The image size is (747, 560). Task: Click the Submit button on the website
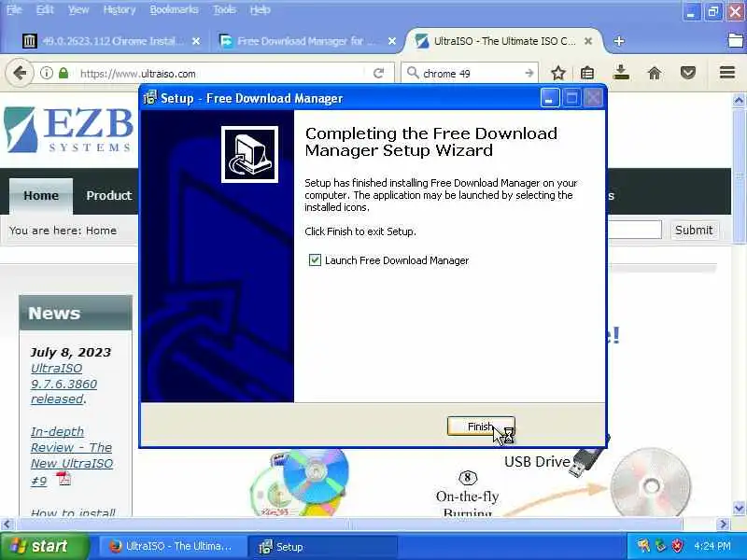[694, 230]
